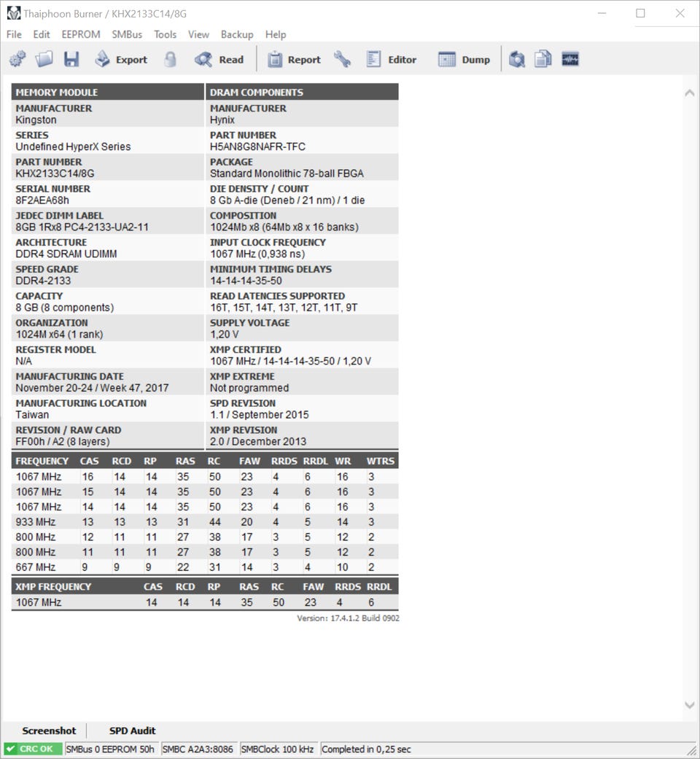Click module part number KHX2133C14/8G
Viewport: 700px width, 759px height.
[55, 174]
